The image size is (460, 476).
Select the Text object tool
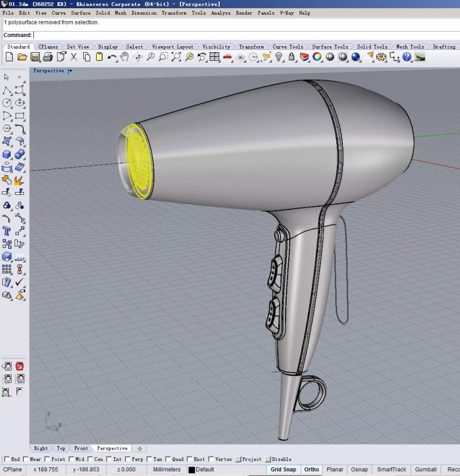(x=7, y=231)
